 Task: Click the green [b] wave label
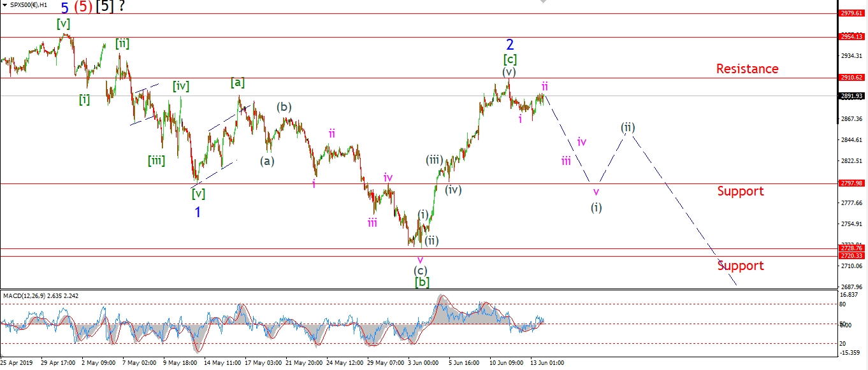(421, 281)
